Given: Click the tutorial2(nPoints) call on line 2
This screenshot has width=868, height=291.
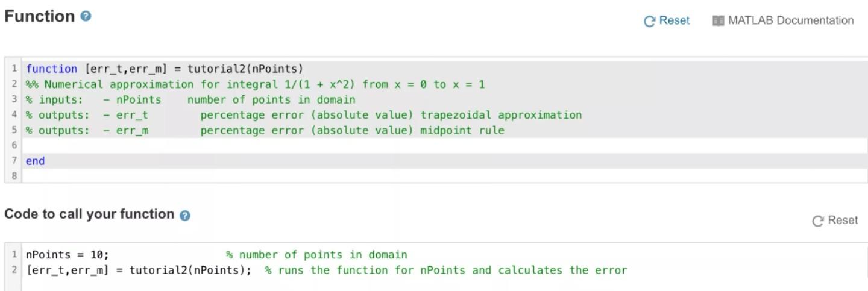Looking at the screenshot, I should click(x=190, y=270).
